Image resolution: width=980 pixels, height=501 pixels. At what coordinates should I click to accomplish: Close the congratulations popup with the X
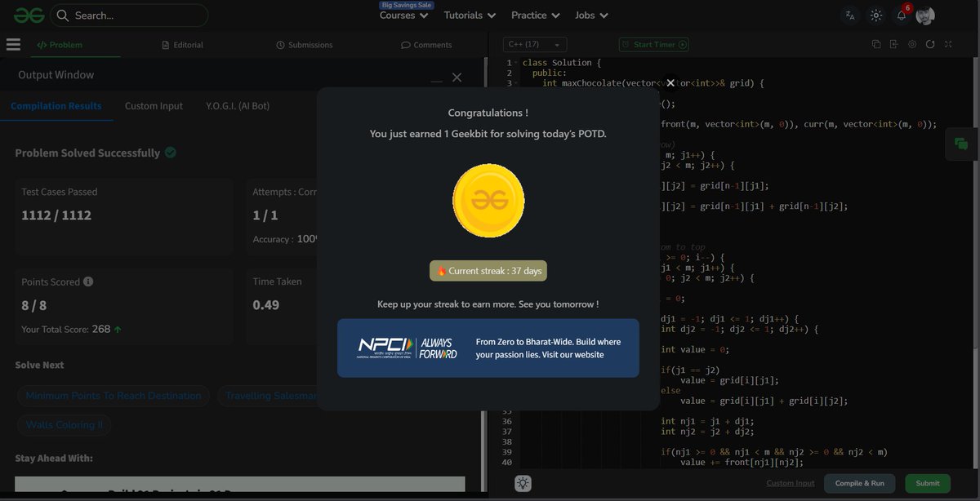click(x=670, y=82)
